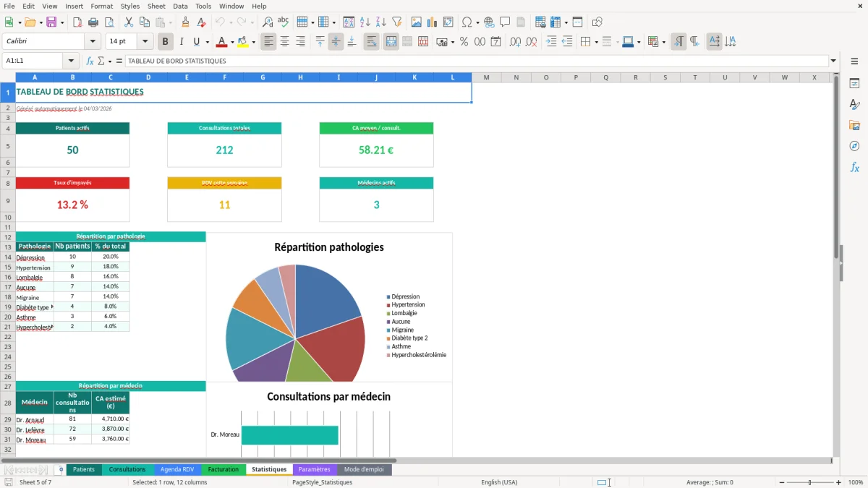Image resolution: width=868 pixels, height=488 pixels.
Task: Toggle Center Horizontally alignment
Action: 284,42
